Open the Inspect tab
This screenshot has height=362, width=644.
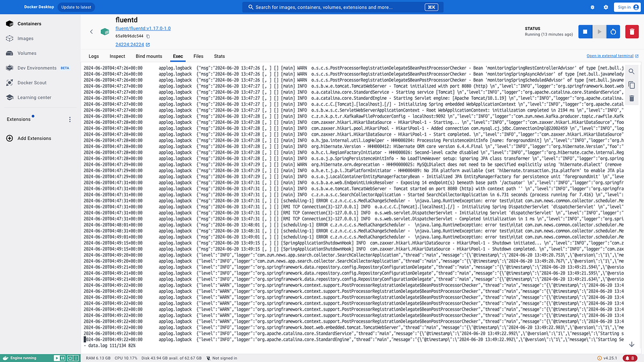(118, 56)
